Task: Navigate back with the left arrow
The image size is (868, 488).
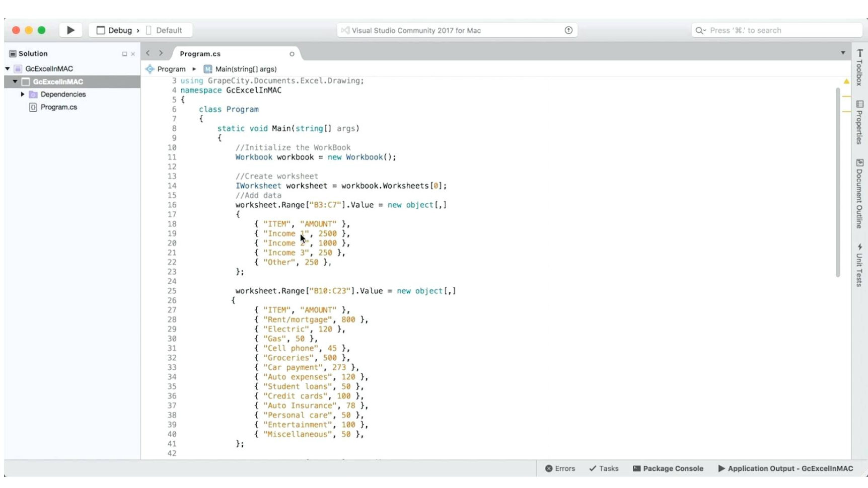Action: point(148,53)
